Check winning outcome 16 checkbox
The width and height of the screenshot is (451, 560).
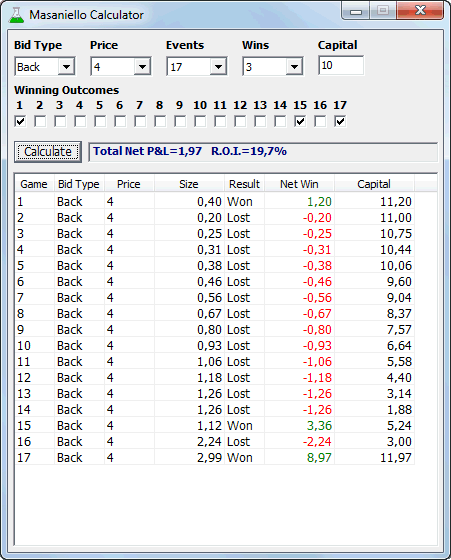click(320, 121)
